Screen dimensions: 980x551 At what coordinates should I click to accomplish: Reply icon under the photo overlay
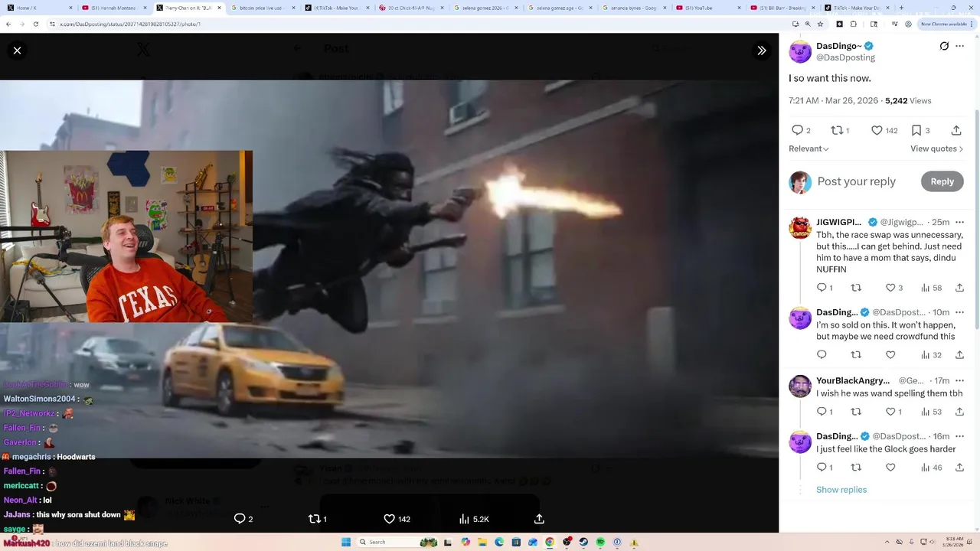(x=243, y=519)
